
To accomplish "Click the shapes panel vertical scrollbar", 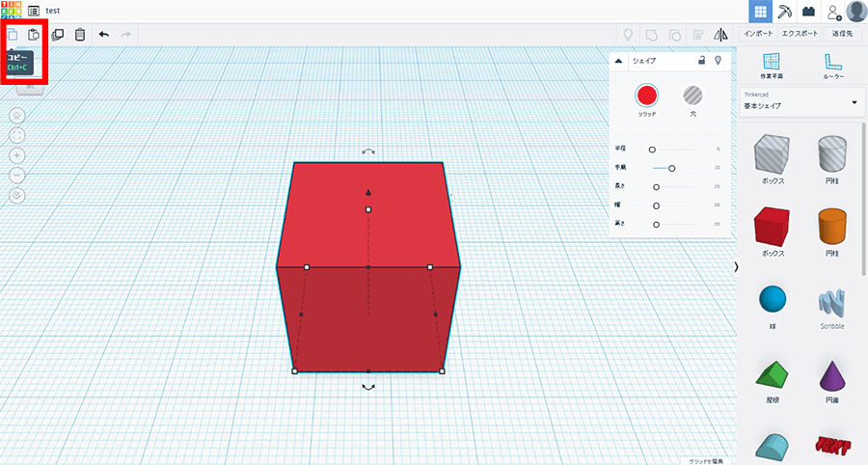I will click(x=863, y=200).
